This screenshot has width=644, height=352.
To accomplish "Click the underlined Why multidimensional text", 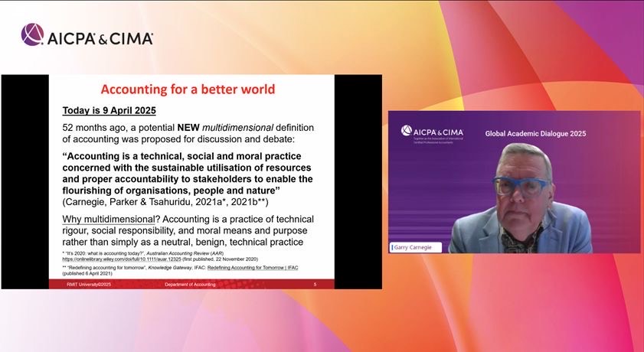I will coord(109,219).
